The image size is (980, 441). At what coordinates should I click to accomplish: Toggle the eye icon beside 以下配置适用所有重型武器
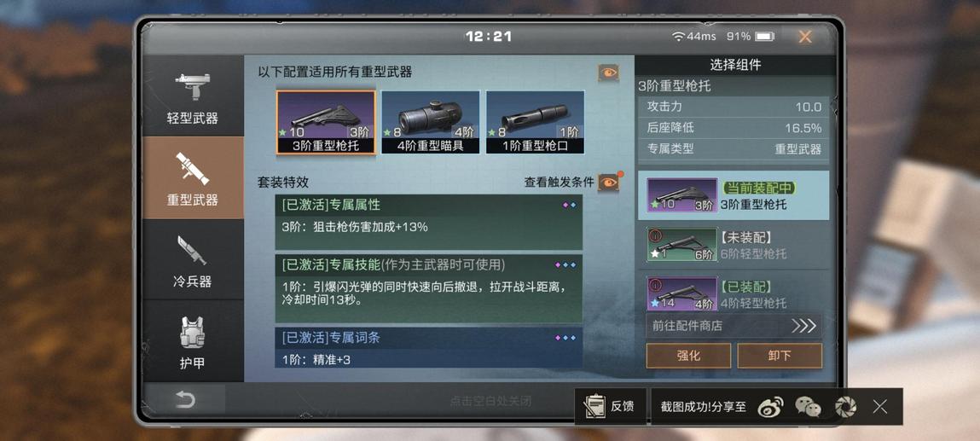608,73
